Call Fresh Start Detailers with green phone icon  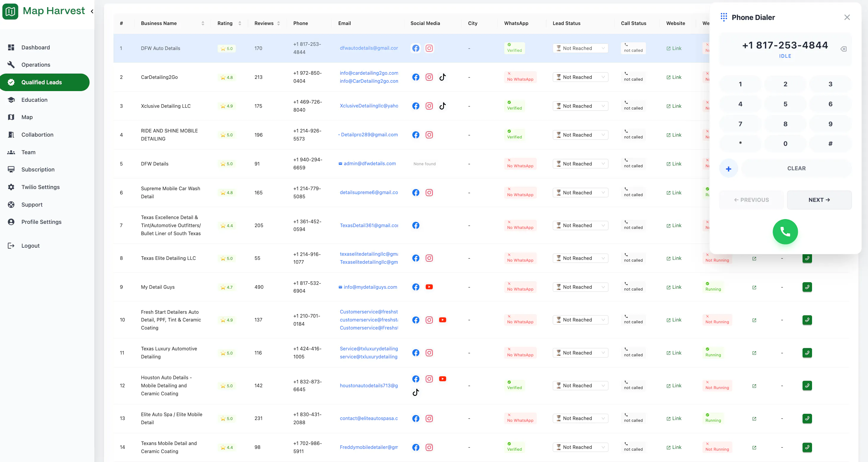pos(807,320)
